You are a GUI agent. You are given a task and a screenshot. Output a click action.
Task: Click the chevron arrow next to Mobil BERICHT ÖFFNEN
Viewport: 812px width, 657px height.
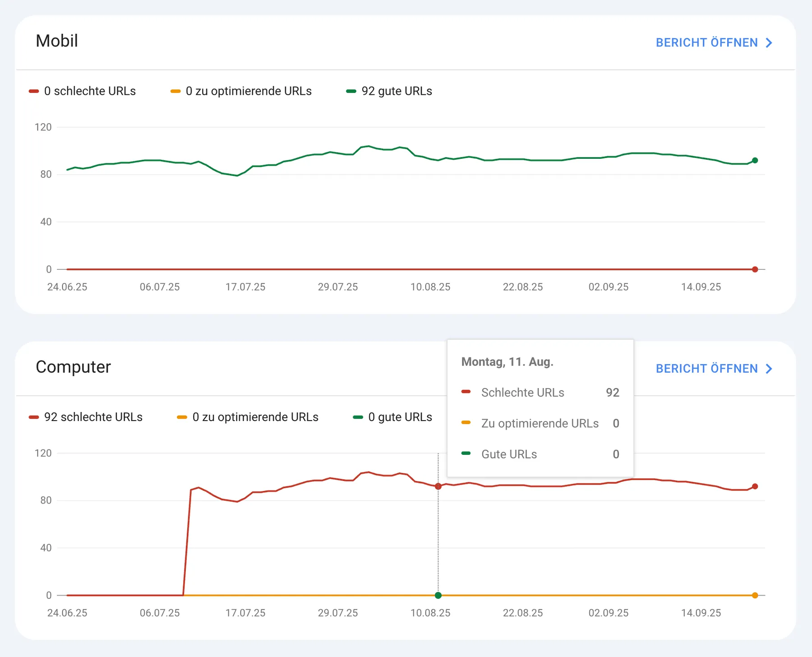769,43
